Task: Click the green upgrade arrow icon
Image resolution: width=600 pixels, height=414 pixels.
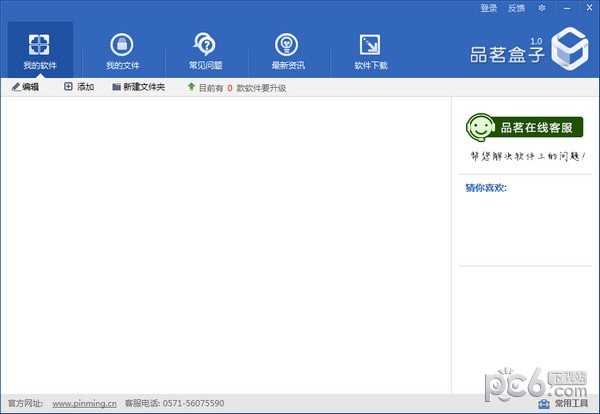Action: point(191,87)
